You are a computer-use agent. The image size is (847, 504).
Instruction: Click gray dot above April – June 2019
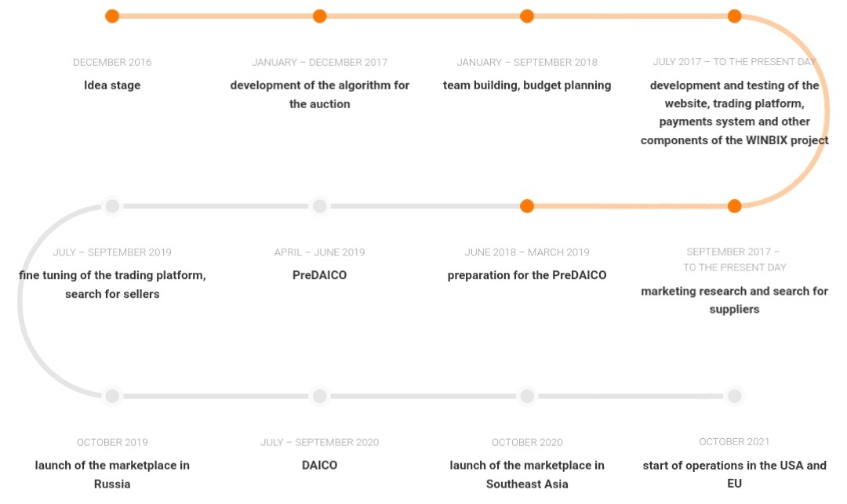[320, 206]
